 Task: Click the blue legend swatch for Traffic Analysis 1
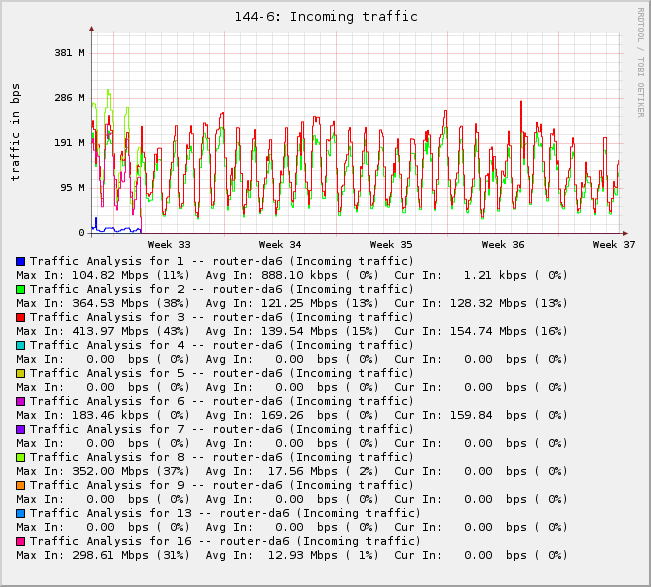tap(21, 261)
